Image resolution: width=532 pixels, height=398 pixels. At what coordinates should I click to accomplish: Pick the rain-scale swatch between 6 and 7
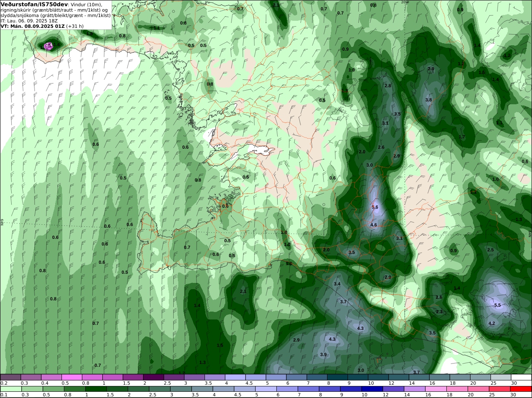pyautogui.click(x=288, y=389)
